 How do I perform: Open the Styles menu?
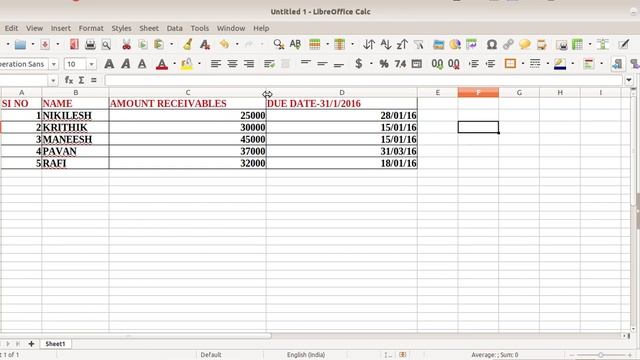coord(121,28)
